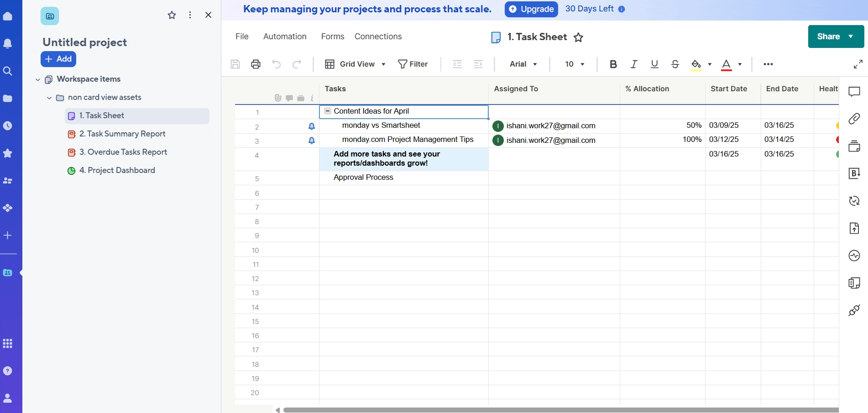This screenshot has width=868, height=413.
Task: Click the Connections plug icon on right sidebar
Action: click(854, 311)
